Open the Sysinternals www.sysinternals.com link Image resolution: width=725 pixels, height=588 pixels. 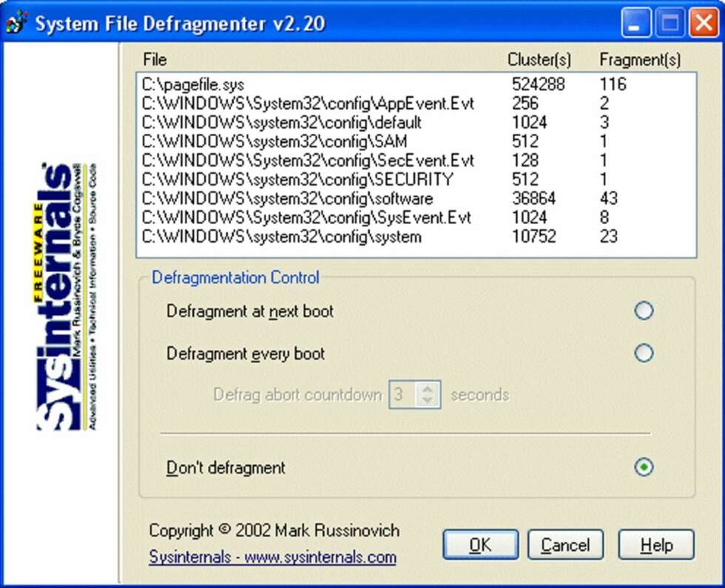[x=272, y=556]
